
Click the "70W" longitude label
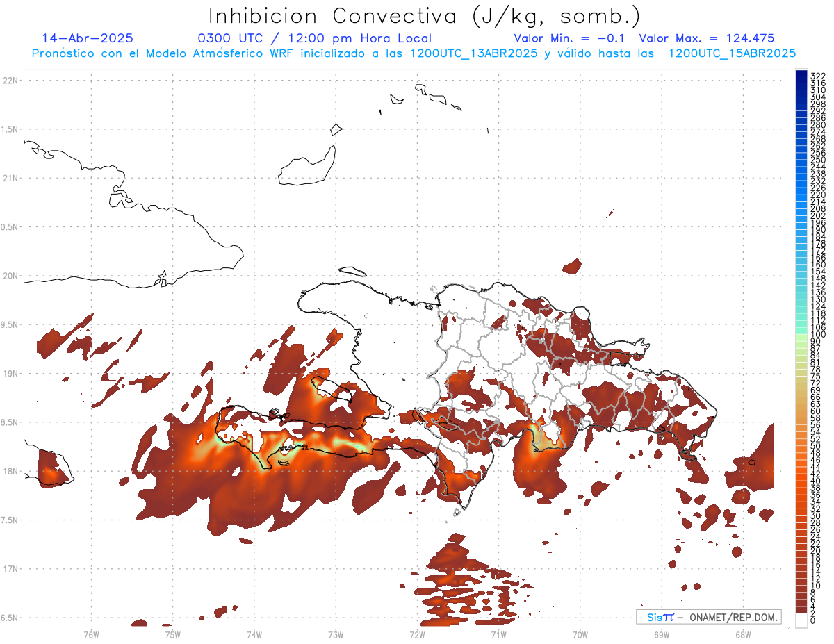[580, 634]
